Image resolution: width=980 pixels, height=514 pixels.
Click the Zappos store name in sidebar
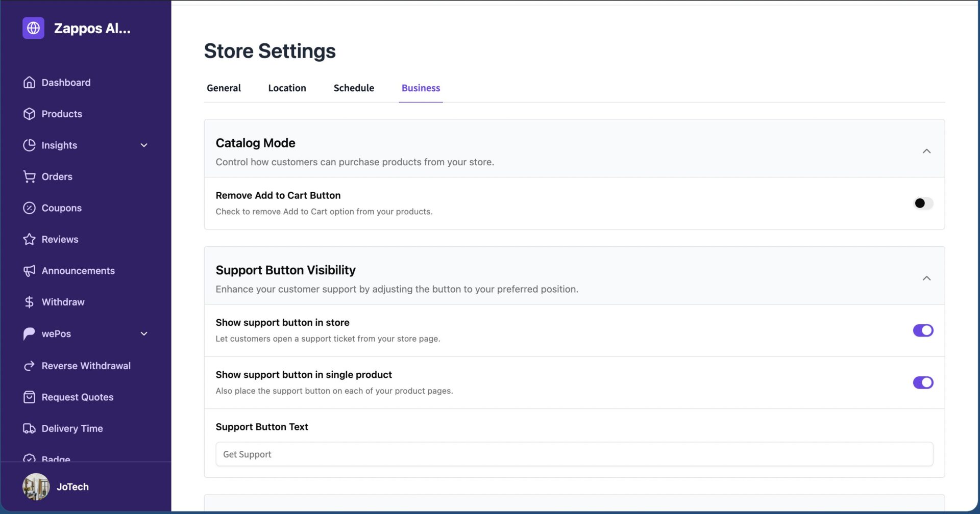(92, 28)
